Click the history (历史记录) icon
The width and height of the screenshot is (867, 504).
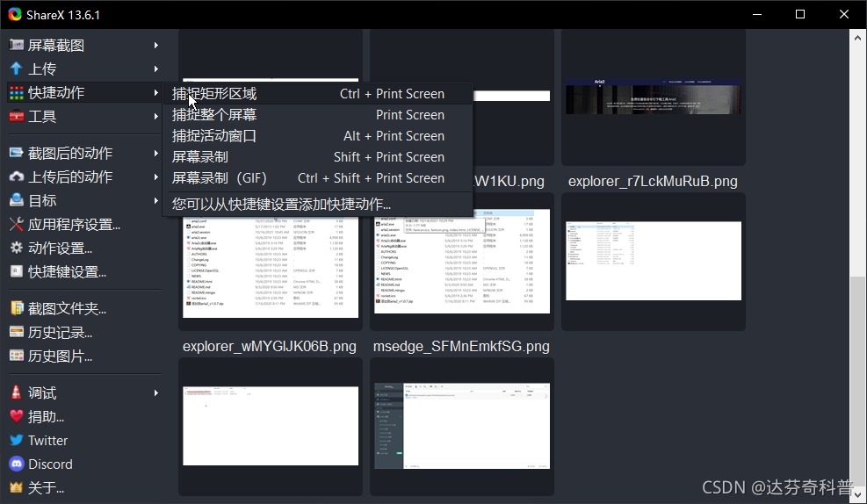click(17, 332)
